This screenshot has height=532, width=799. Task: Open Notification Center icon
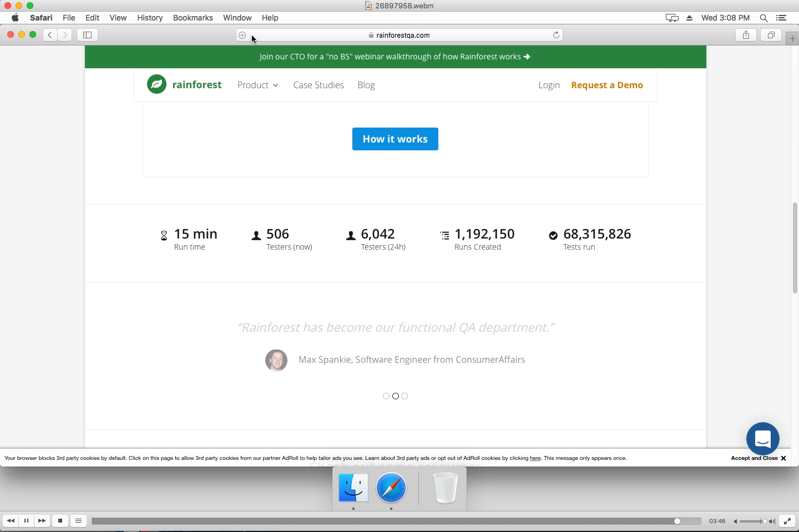[x=782, y=18]
